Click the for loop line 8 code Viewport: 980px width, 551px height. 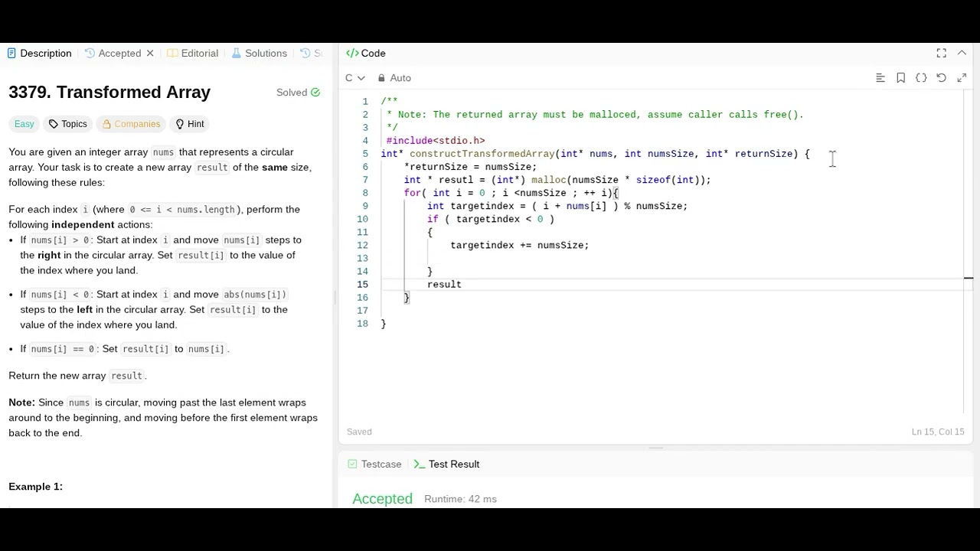(511, 193)
